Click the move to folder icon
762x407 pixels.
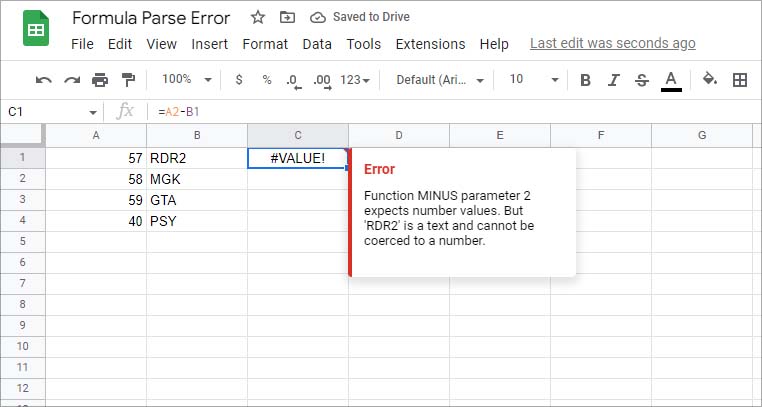287,17
